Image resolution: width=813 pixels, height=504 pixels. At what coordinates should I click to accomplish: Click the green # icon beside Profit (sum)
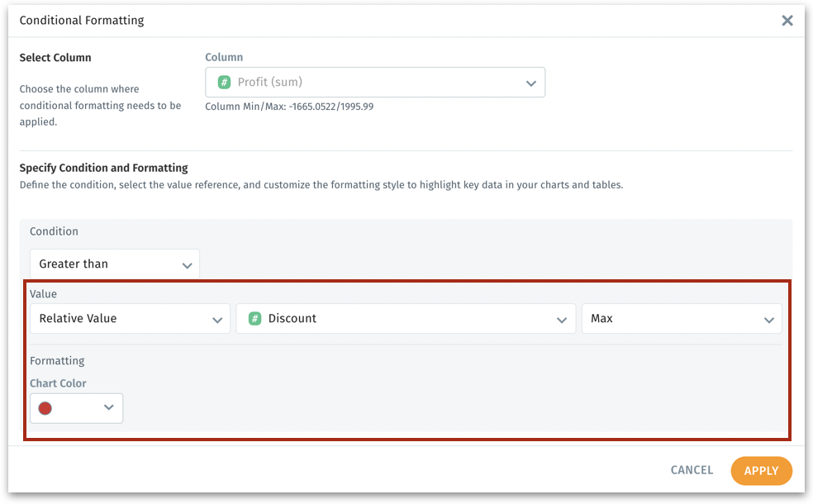pos(224,82)
